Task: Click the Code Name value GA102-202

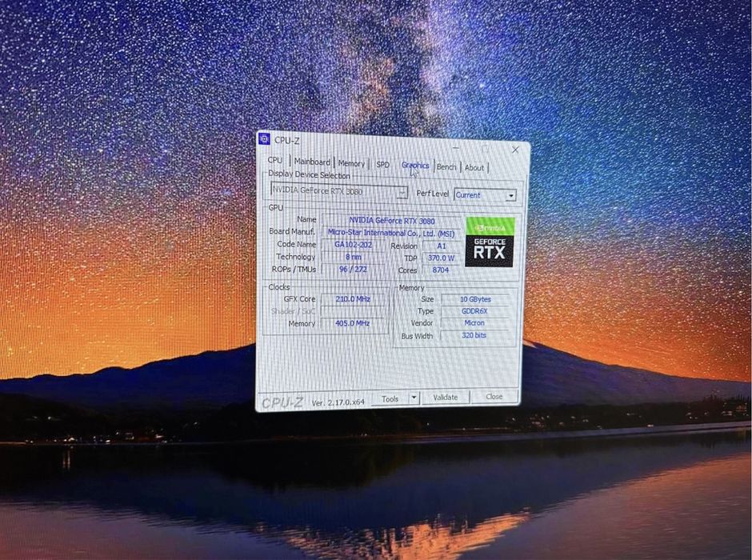Action: [x=353, y=245]
